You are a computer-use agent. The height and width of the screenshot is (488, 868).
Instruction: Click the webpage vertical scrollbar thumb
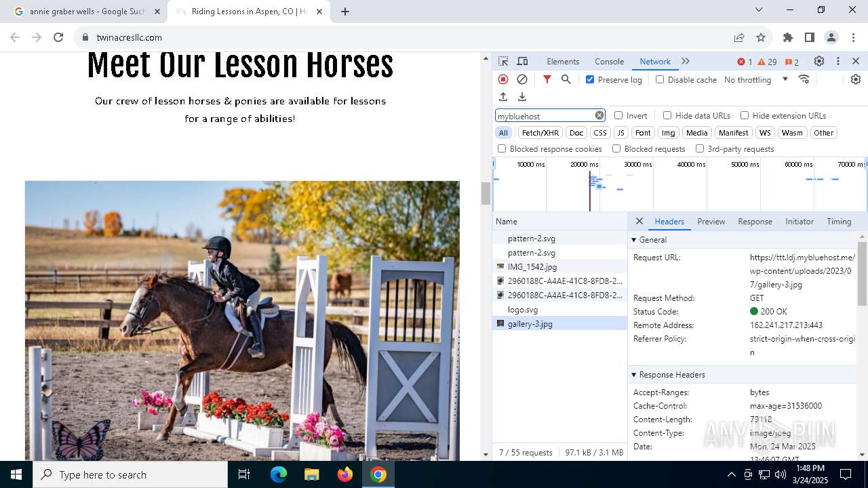[x=486, y=193]
